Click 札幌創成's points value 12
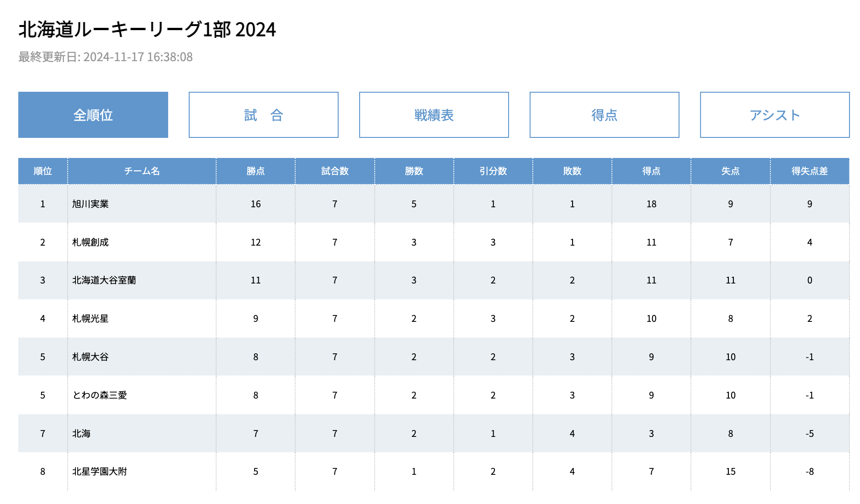 click(256, 242)
